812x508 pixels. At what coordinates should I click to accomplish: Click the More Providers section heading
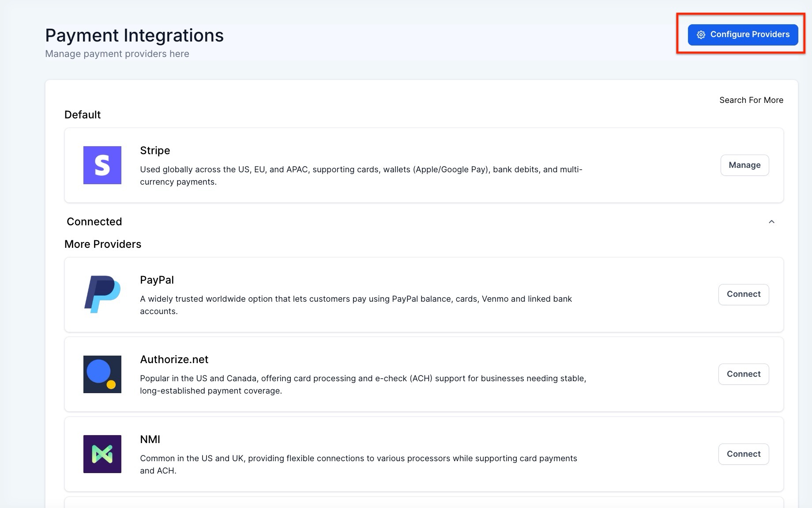103,244
